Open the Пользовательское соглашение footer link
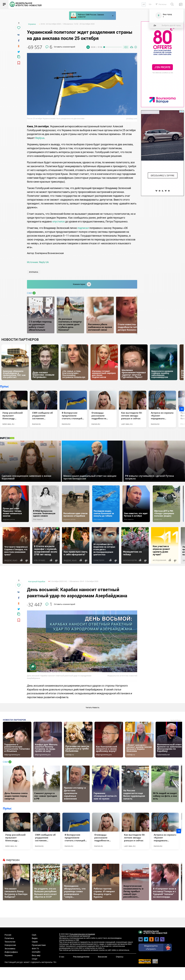The width and height of the screenshot is (185, 980). [82, 934]
